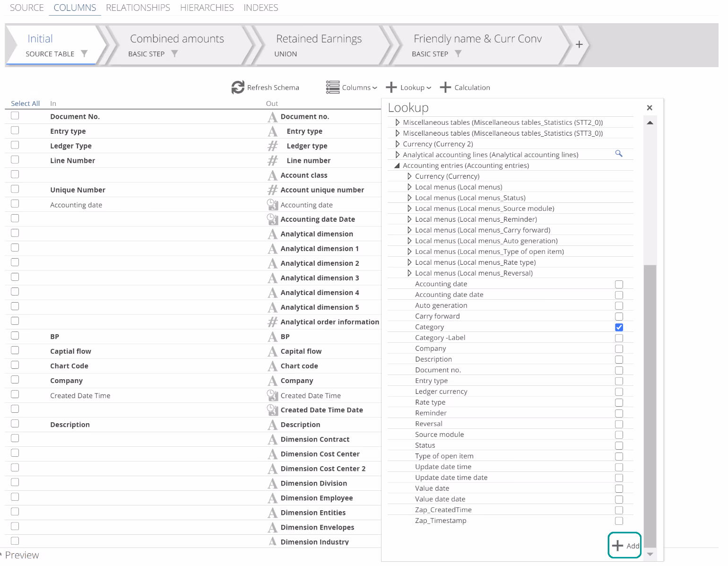Open the HIERARCHIES tab
This screenshot has height=566, width=728.
click(x=207, y=8)
